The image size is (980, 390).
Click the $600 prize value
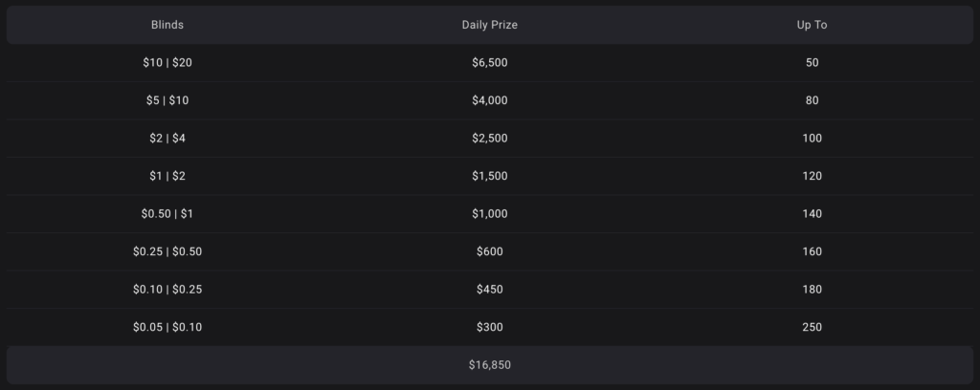pyautogui.click(x=489, y=251)
